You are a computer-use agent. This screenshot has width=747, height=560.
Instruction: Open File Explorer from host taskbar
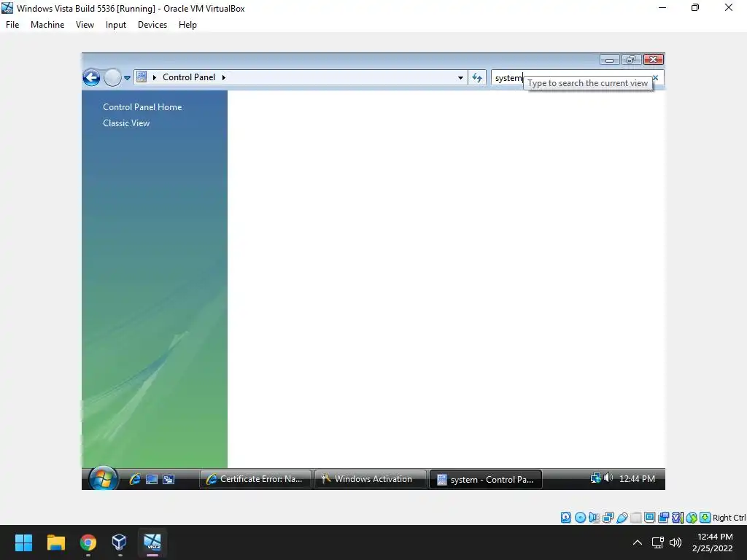(55, 542)
